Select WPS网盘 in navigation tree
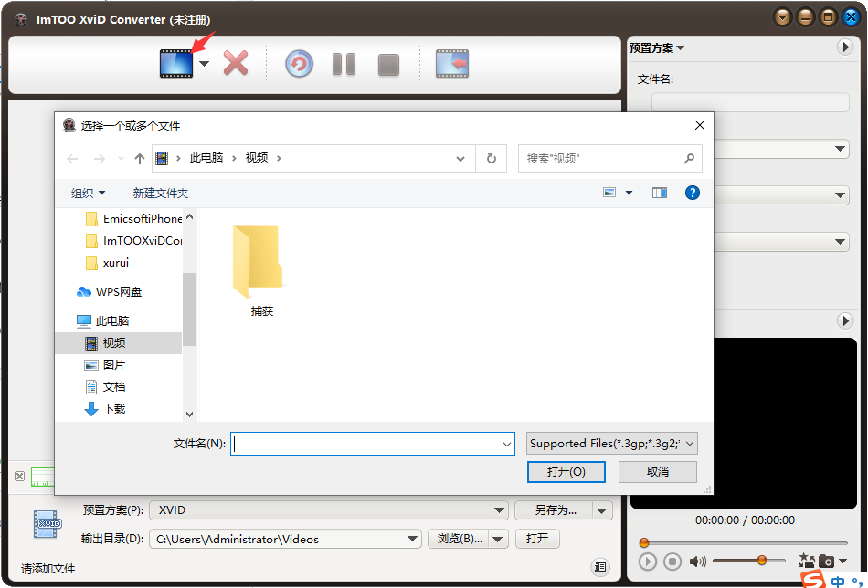Viewport: 868px width, 588px height. tap(110, 292)
